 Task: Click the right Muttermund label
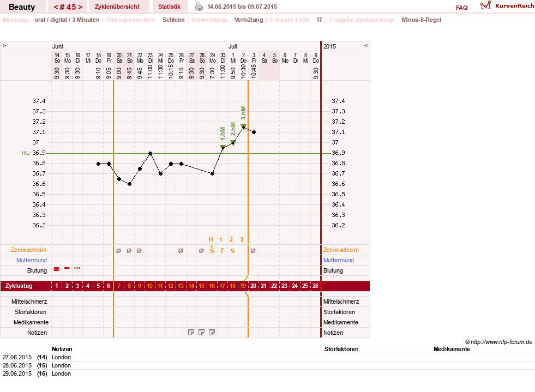coord(339,260)
